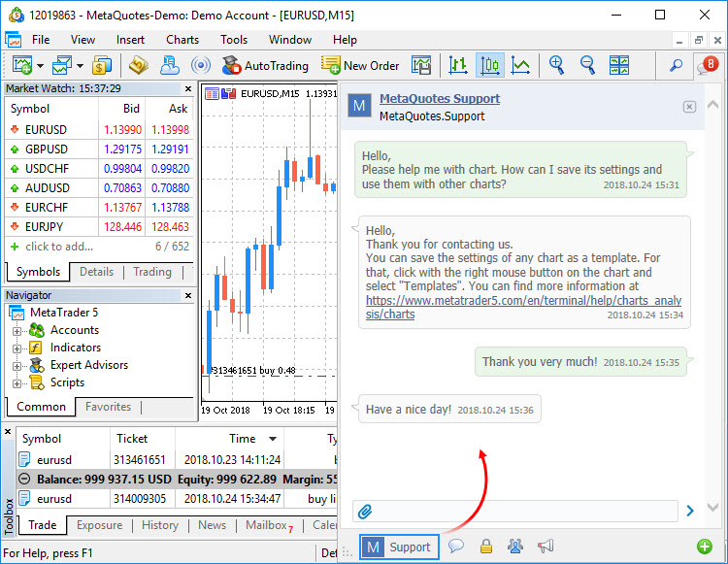Image resolution: width=728 pixels, height=564 pixels.
Task: Open the Signals radio-wave toolbar icon
Action: (x=201, y=65)
